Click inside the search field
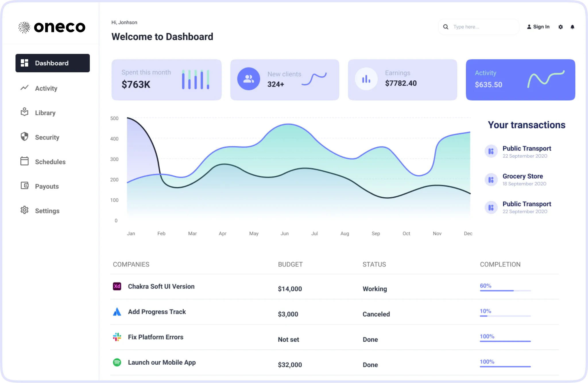This screenshot has height=383, width=588. point(478,27)
